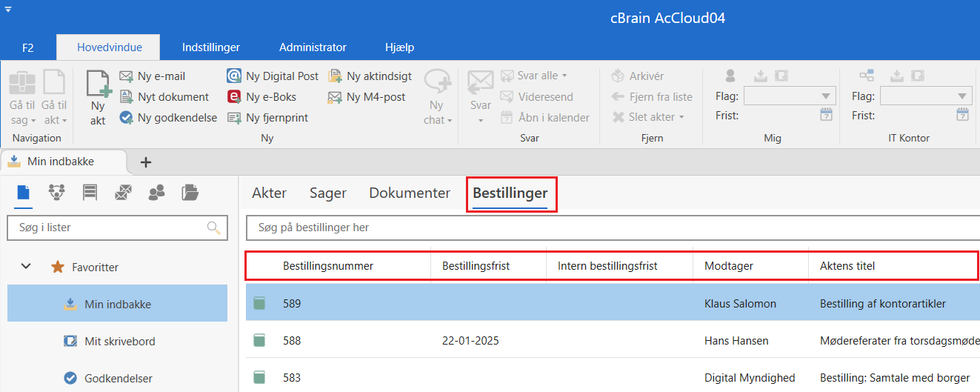This screenshot has width=980, height=392.
Task: Collapse the Favoritter tree section
Action: coord(26,267)
